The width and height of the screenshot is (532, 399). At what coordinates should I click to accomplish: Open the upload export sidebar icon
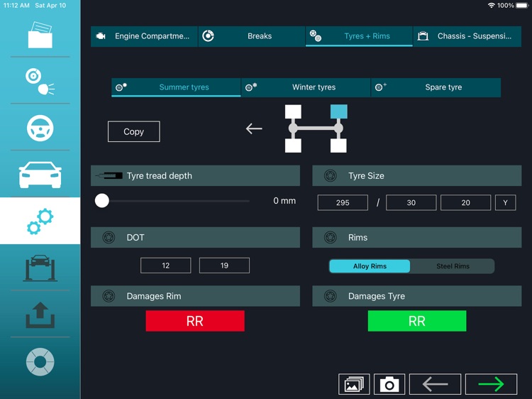click(40, 315)
